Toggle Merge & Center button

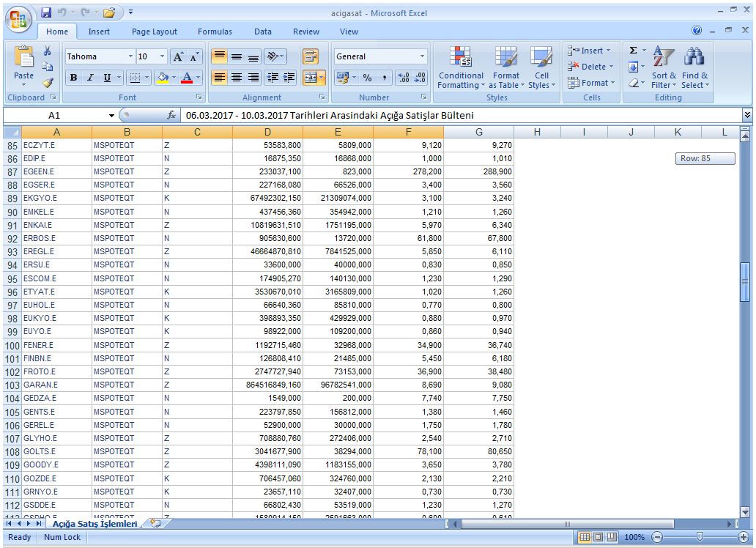tap(311, 77)
